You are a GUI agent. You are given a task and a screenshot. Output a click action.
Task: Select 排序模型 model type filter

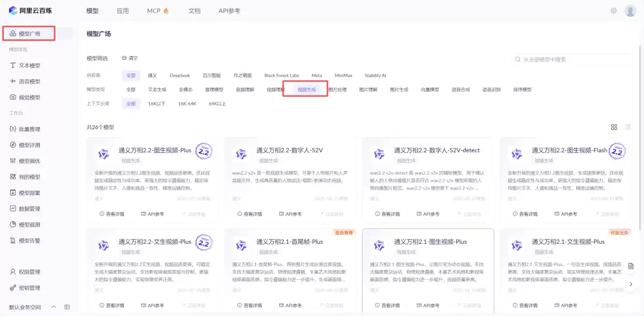pos(522,89)
